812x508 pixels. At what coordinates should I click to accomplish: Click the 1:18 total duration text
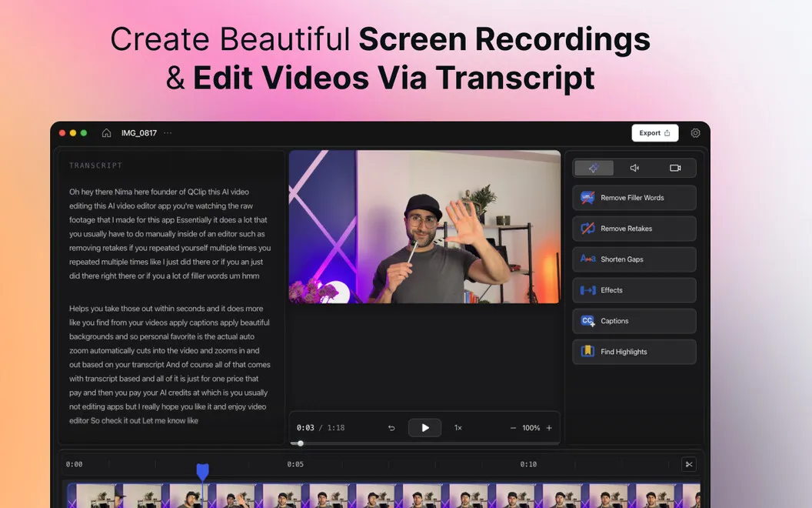coord(335,428)
